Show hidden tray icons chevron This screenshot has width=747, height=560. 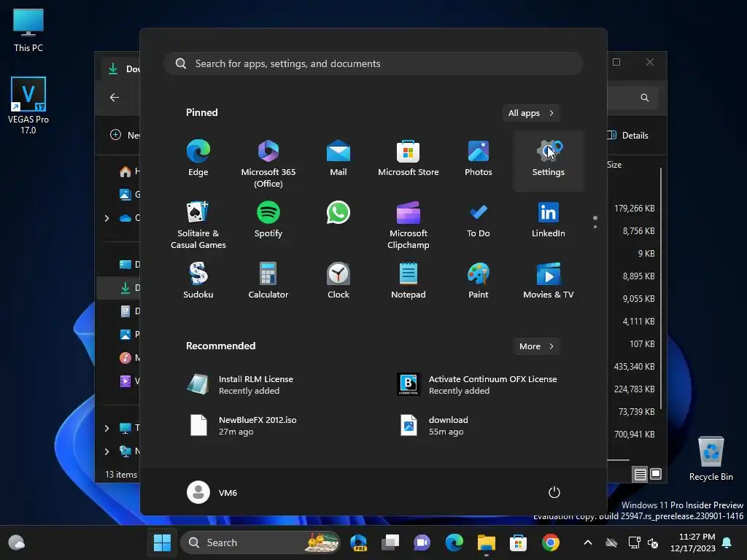588,542
